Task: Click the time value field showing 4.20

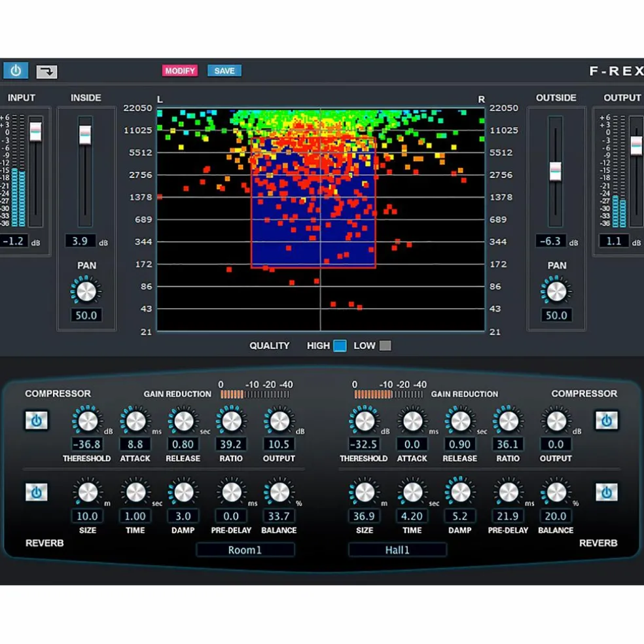Action: 412,516
